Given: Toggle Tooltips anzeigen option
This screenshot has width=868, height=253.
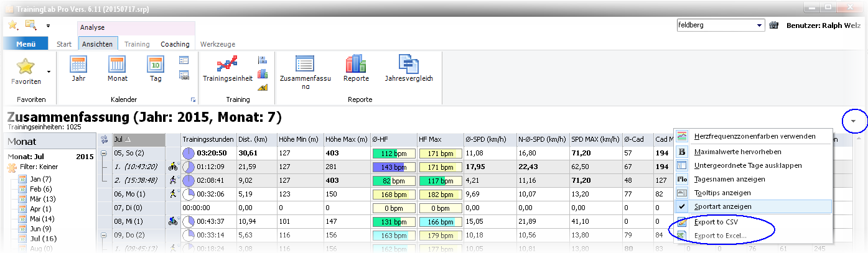Looking at the screenshot, I should [753, 193].
